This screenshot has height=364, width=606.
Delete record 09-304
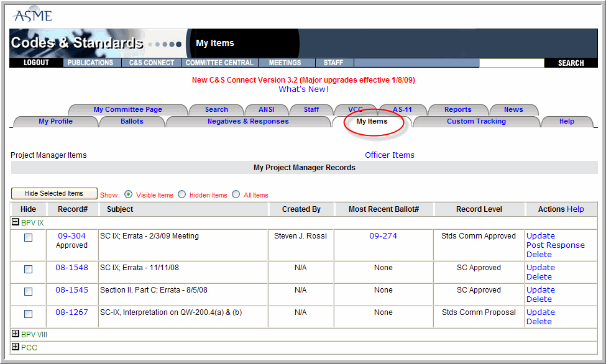click(x=539, y=254)
